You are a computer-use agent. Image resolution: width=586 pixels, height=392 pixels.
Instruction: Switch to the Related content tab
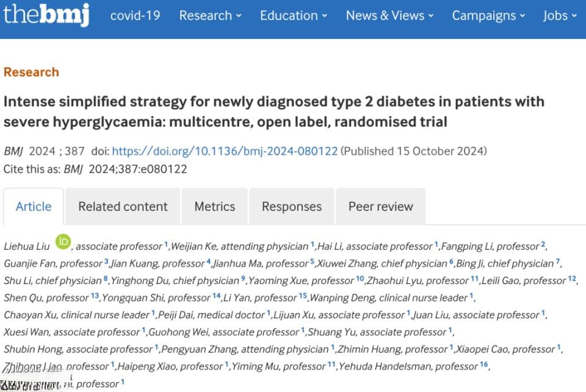(123, 207)
